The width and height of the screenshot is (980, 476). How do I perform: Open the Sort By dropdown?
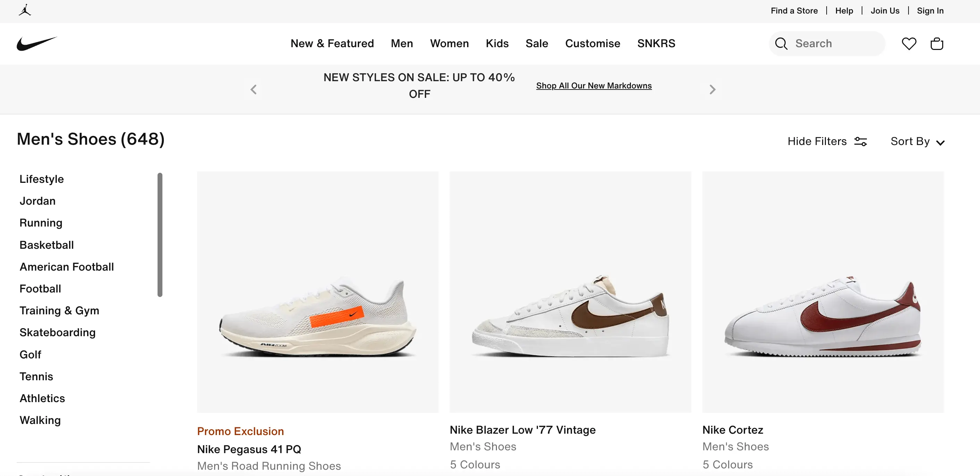[x=917, y=141]
